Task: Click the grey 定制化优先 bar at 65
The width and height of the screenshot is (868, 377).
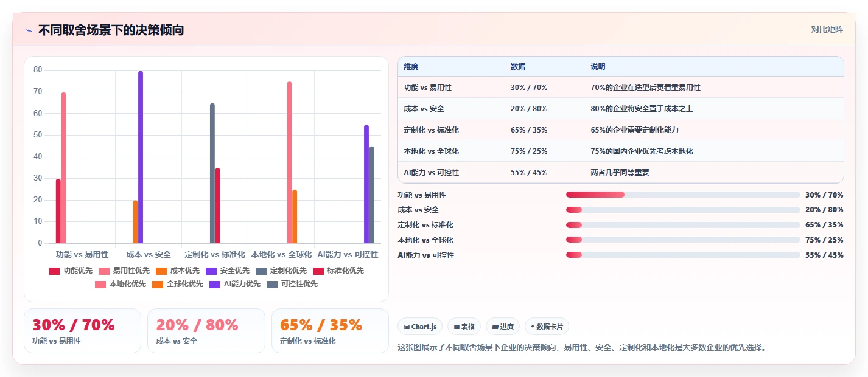Action: (212, 173)
